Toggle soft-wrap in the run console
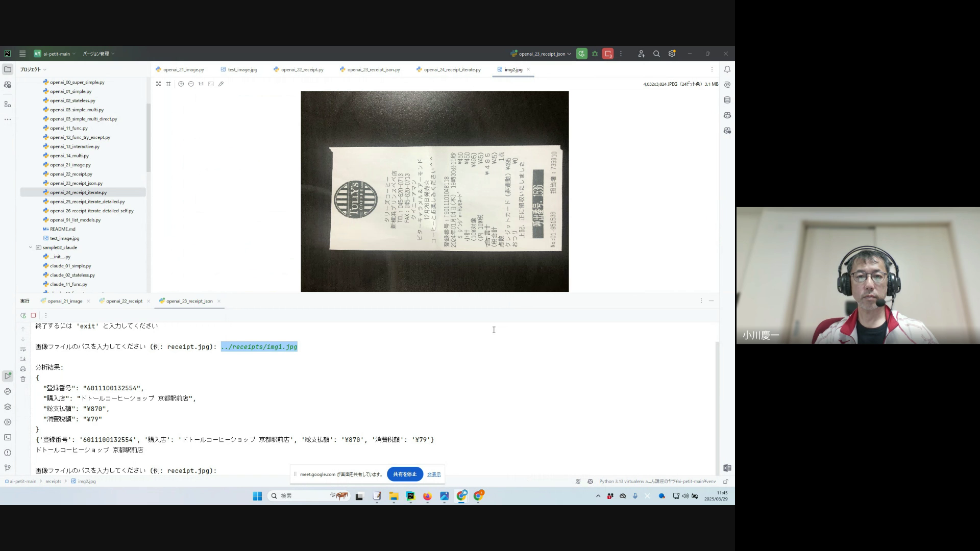This screenshot has width=980, height=551. click(x=23, y=349)
